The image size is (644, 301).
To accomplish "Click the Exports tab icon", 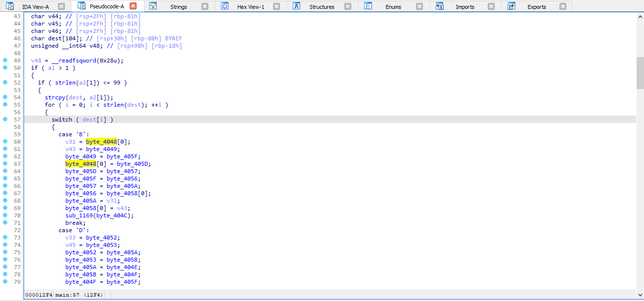I will click(511, 6).
